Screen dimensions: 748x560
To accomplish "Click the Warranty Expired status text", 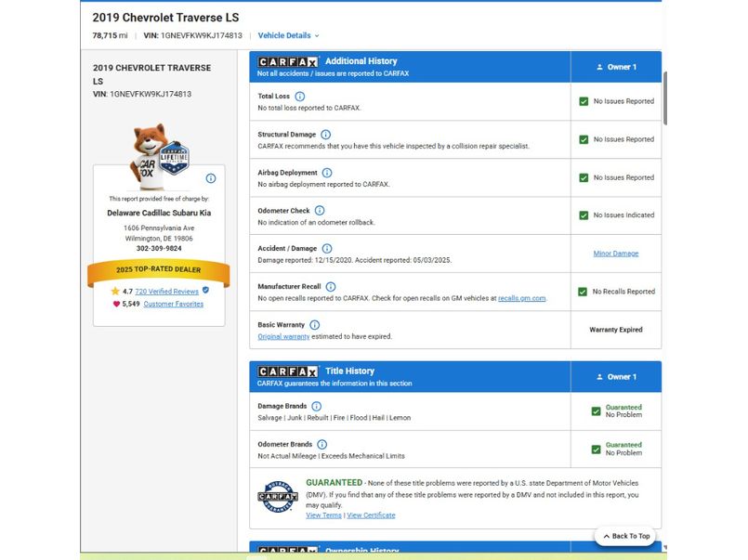I will tap(616, 330).
